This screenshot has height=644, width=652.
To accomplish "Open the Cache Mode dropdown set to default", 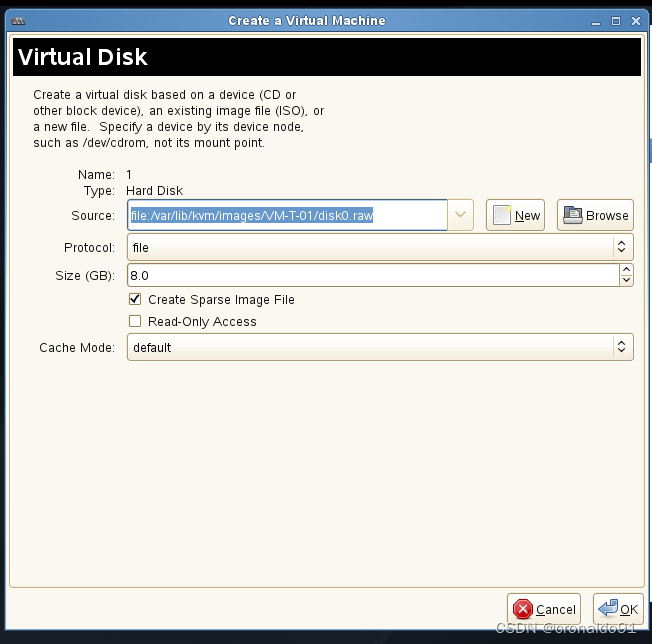I will (x=380, y=347).
